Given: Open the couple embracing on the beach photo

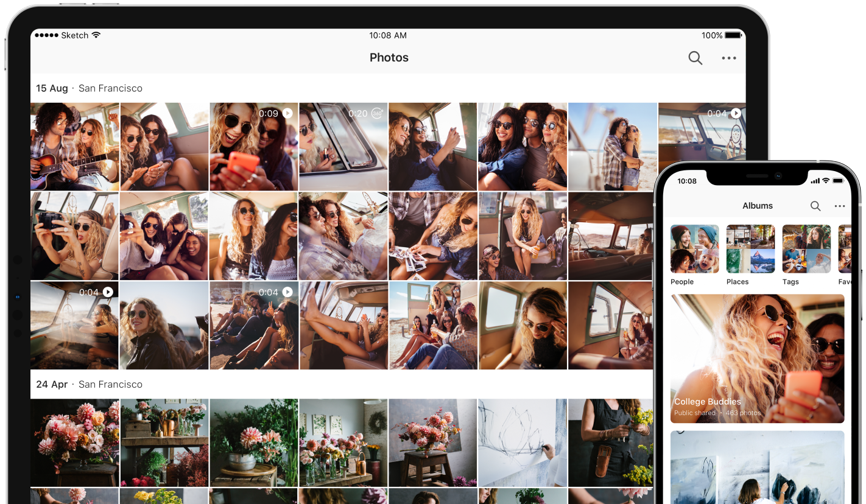Looking at the screenshot, I should point(612,147).
